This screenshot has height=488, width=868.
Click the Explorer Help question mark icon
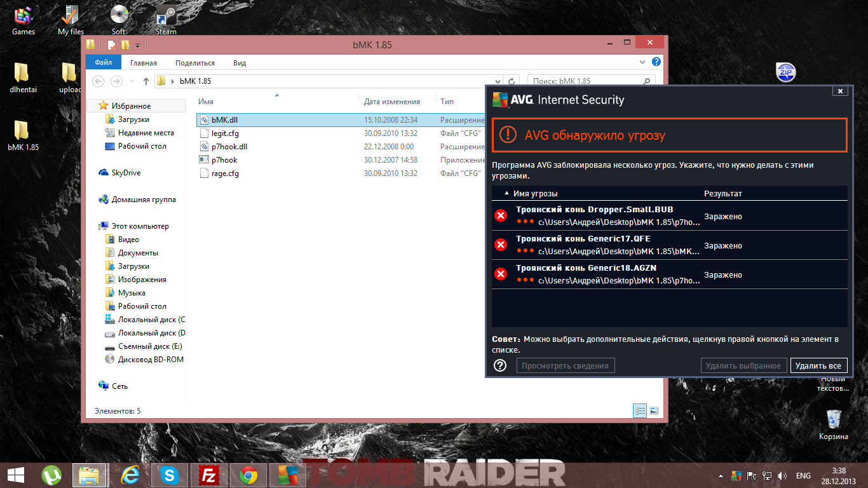pyautogui.click(x=656, y=62)
